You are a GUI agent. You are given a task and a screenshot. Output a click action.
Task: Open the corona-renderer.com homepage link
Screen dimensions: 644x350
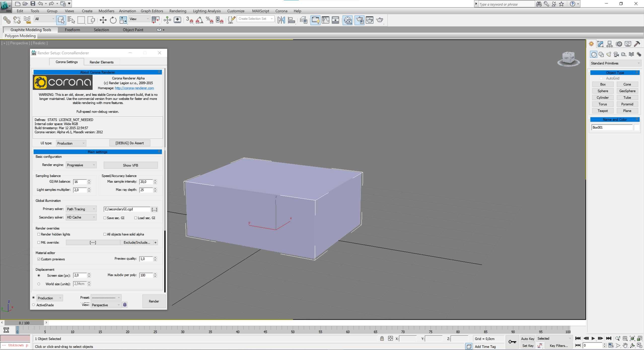click(x=134, y=88)
